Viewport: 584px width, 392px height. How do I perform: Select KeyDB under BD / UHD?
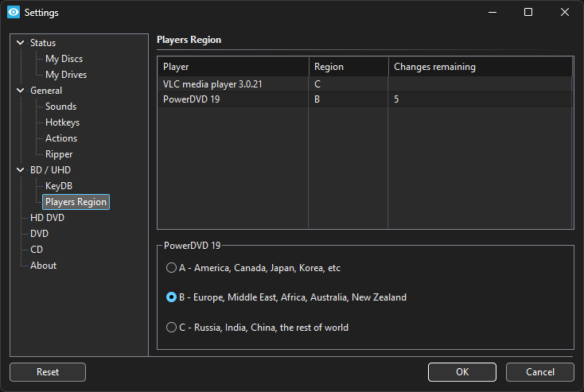(x=59, y=186)
